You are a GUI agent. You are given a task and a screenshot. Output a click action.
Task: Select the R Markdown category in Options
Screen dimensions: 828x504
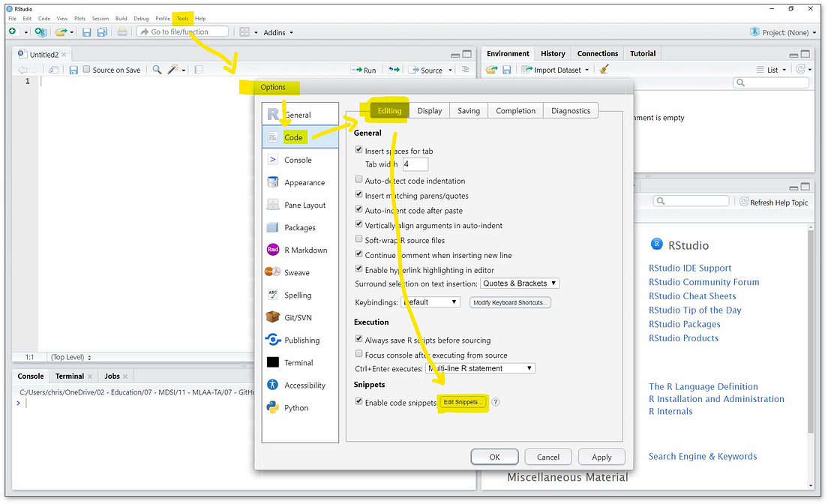coord(300,250)
